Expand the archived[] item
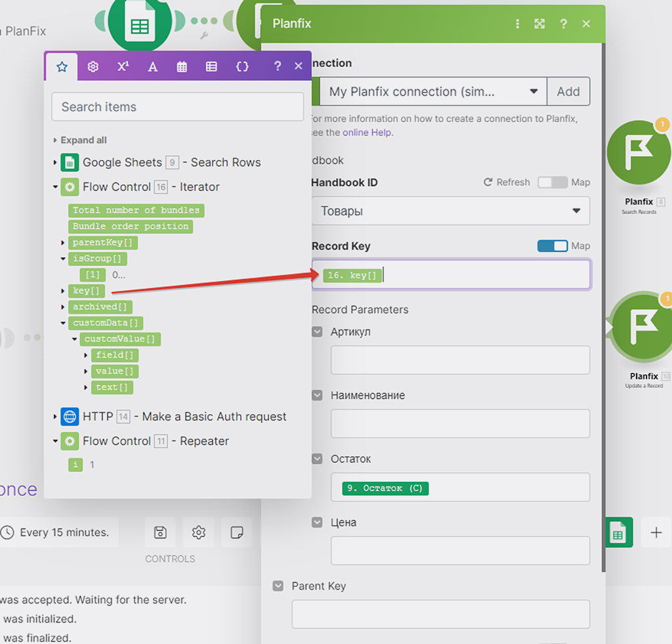Screen dimensions: 672x644 (x=62, y=307)
